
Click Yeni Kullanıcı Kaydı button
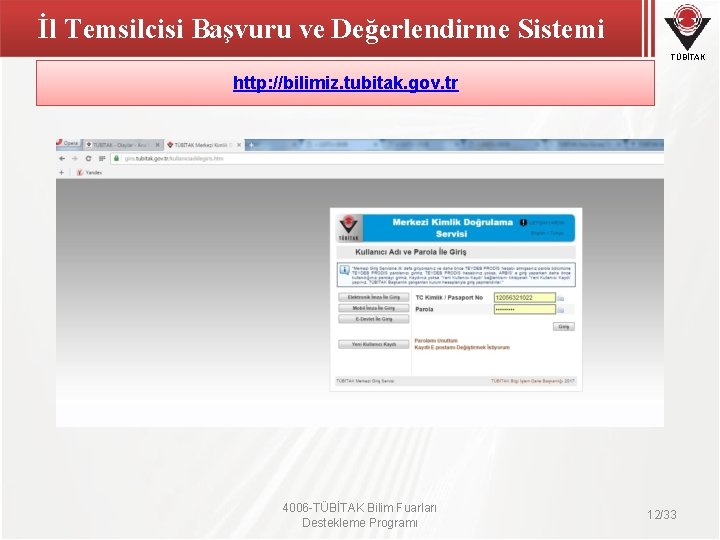(374, 344)
